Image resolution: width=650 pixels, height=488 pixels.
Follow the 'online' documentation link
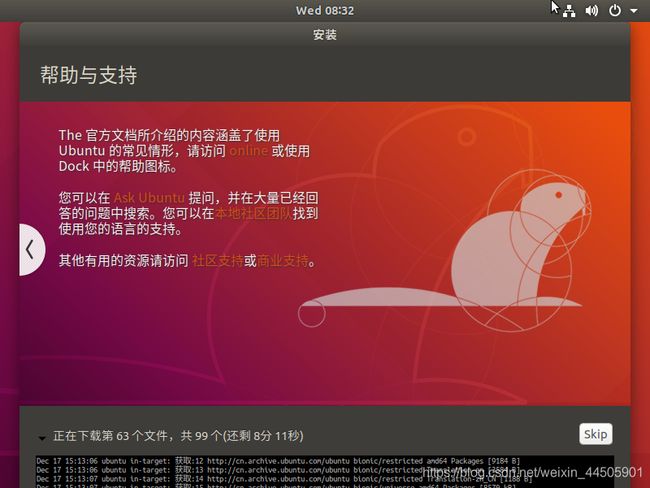[248, 151]
